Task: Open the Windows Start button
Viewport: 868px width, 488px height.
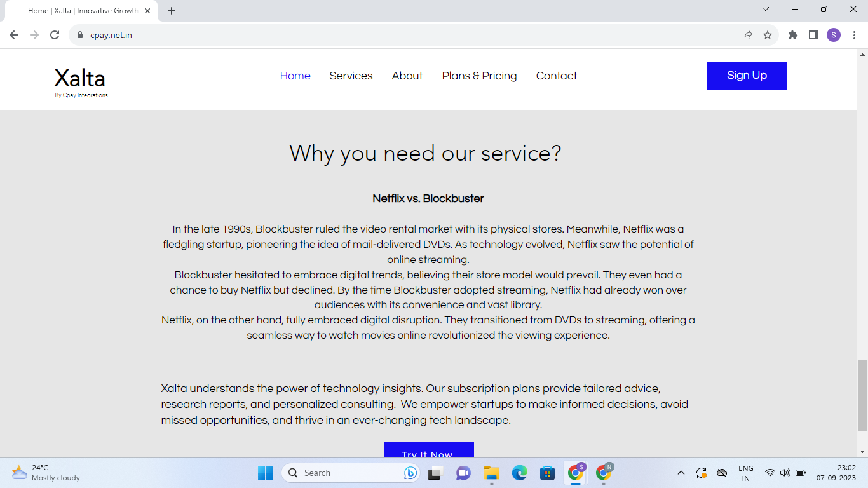Action: click(265, 473)
